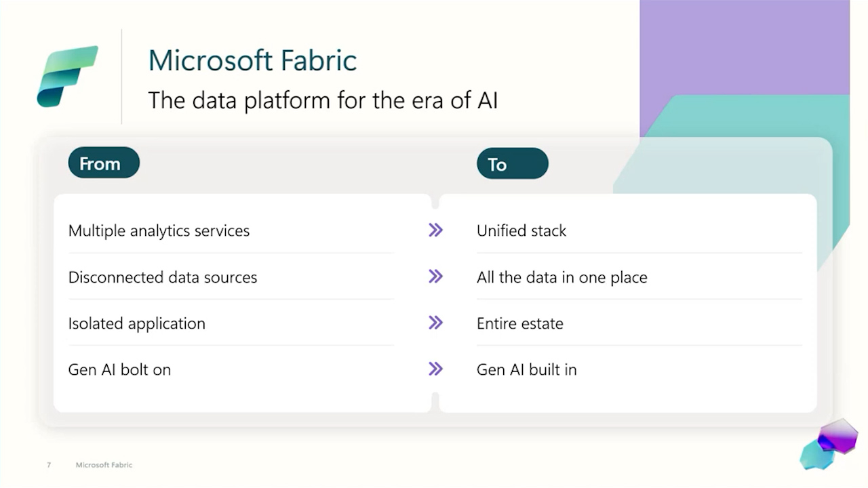
Task: Click the Entire estate row
Action: click(639, 323)
